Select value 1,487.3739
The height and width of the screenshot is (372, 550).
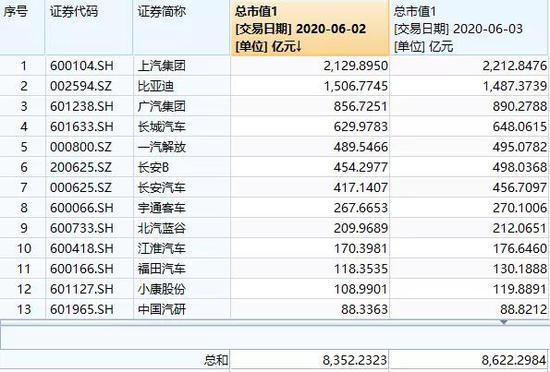[515, 86]
